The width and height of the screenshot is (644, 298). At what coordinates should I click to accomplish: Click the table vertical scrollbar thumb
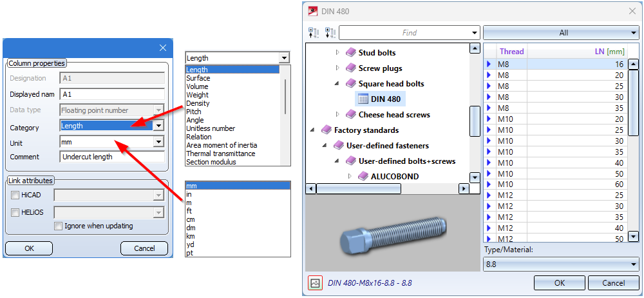634,104
